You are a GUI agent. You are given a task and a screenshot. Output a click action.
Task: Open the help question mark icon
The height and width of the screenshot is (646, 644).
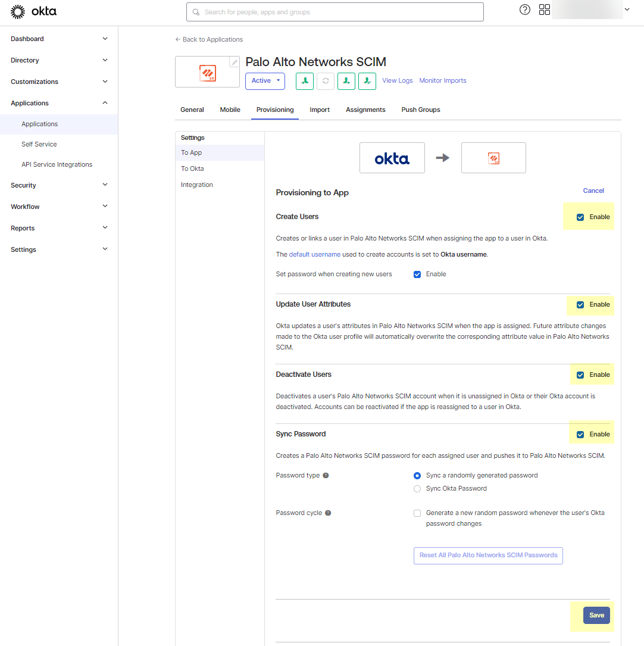pos(524,10)
